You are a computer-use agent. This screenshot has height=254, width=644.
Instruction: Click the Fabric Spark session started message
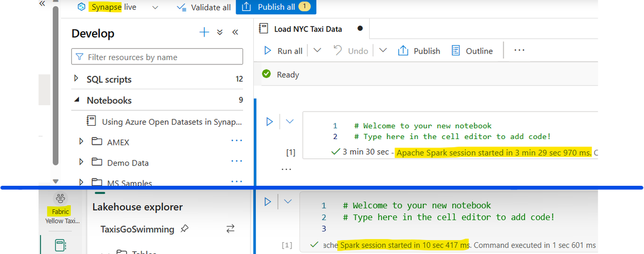(404, 245)
